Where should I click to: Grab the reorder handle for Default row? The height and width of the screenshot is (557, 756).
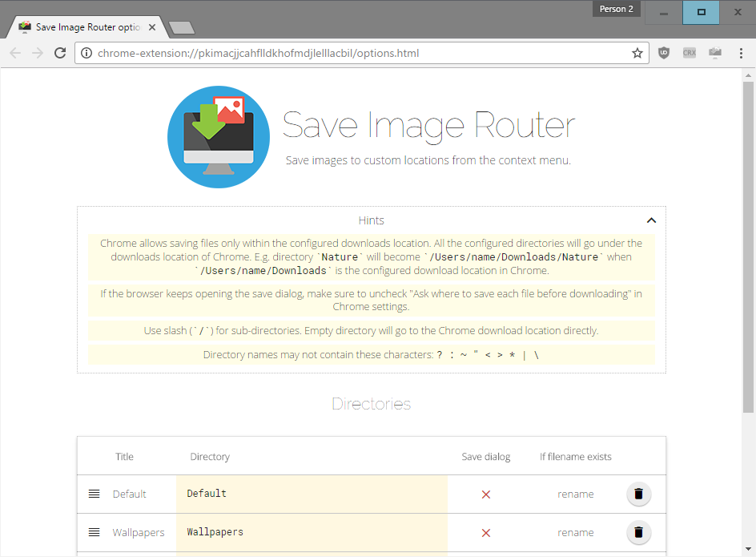click(x=94, y=494)
